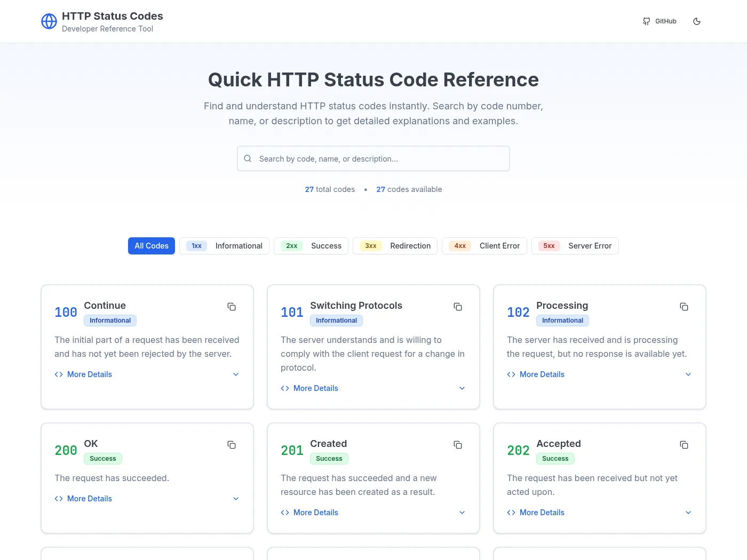
Task: Click the '27 codes available' text
Action: click(409, 189)
